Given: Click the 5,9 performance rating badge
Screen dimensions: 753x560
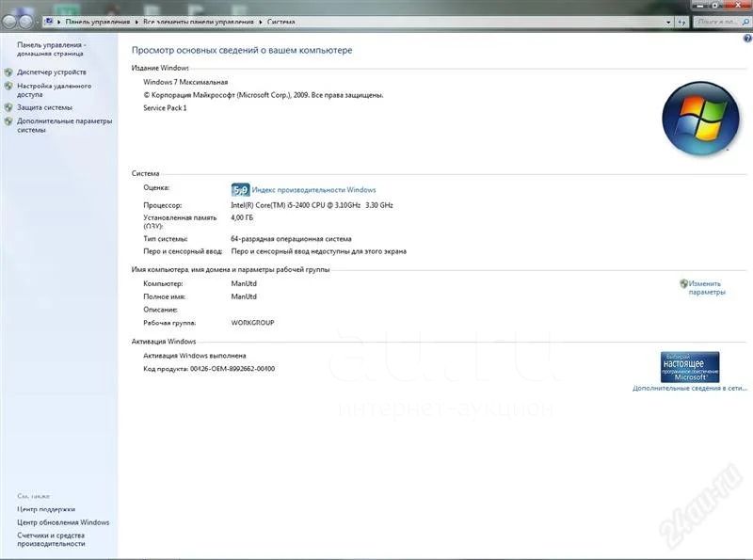Looking at the screenshot, I should 240,190.
